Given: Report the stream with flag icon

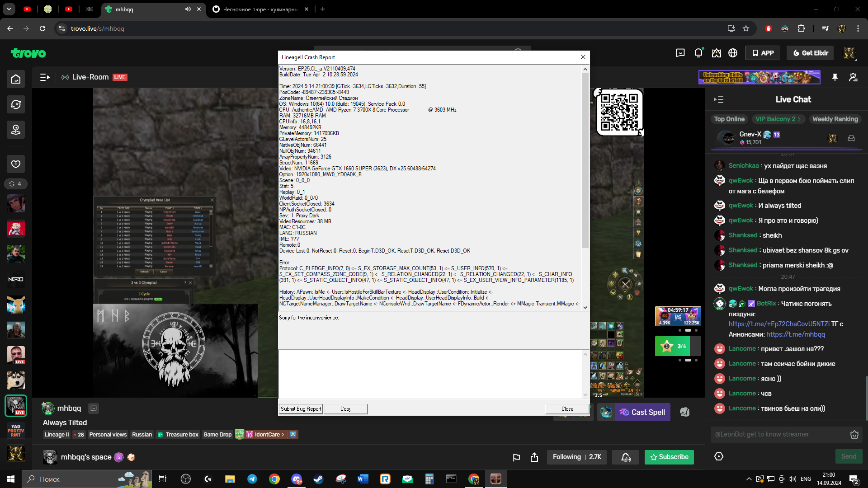Looking at the screenshot, I should 516,457.
